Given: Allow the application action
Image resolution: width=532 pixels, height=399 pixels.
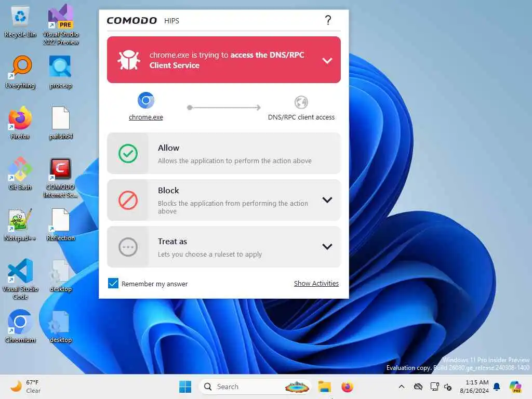Looking at the screenshot, I should coord(224,153).
